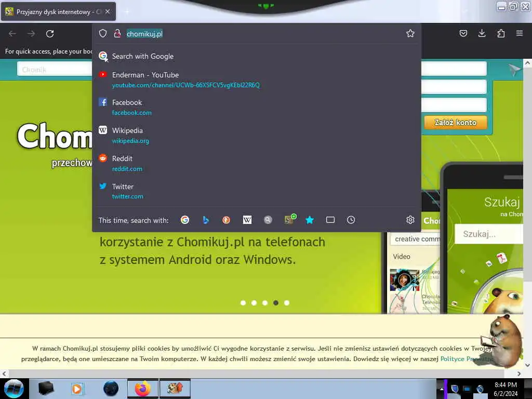532x399 pixels.
Task: Open the Facebook suggestion
Action: [x=256, y=107]
